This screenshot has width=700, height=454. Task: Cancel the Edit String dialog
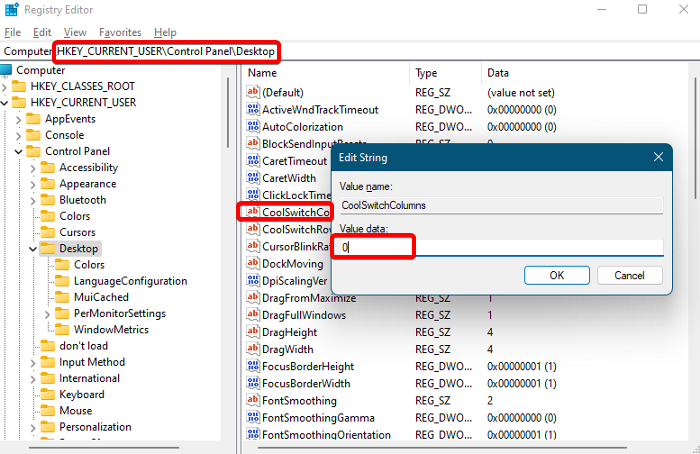point(629,275)
